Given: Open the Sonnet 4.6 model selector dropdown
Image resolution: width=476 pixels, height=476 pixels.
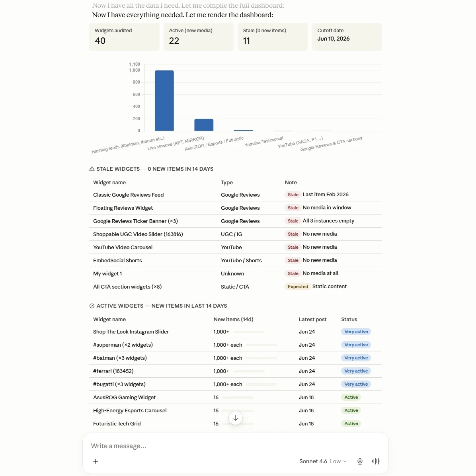Looking at the screenshot, I should tap(323, 461).
